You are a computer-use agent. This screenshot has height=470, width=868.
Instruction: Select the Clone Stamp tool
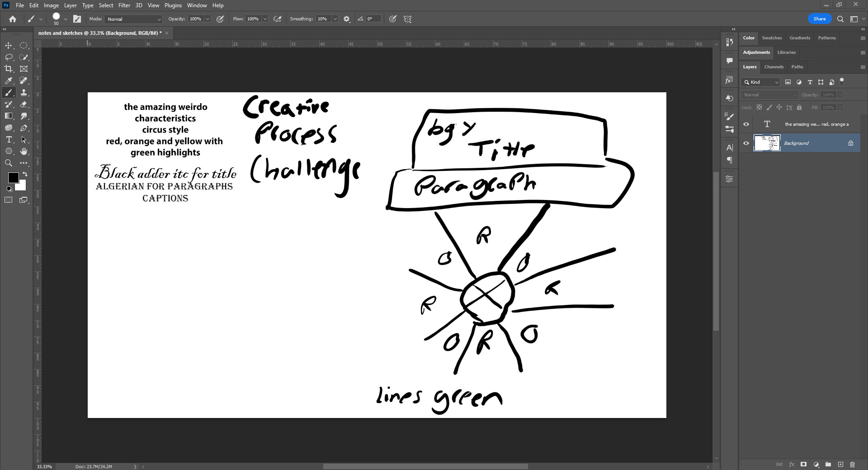[x=24, y=92]
